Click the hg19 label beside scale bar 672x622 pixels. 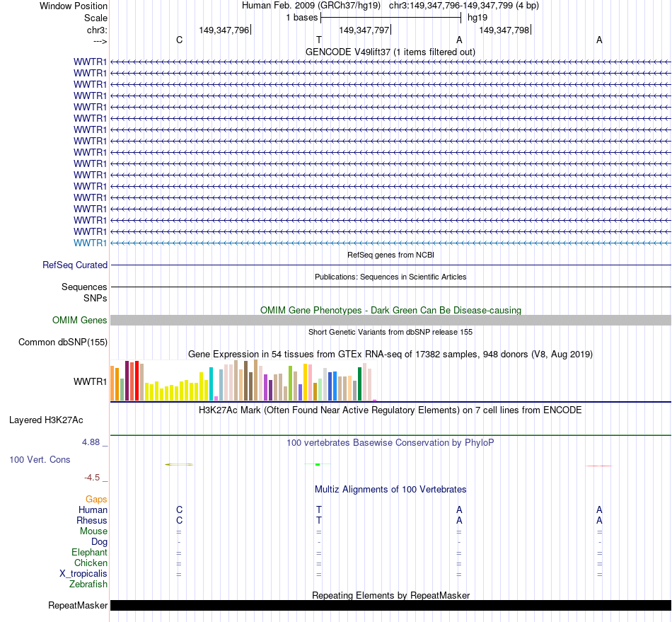pyautogui.click(x=477, y=18)
